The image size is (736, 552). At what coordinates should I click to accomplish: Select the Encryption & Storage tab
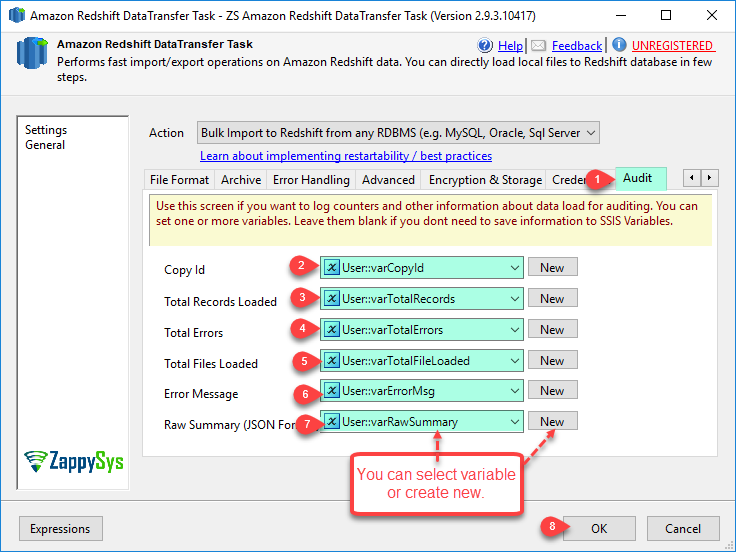pos(485,180)
